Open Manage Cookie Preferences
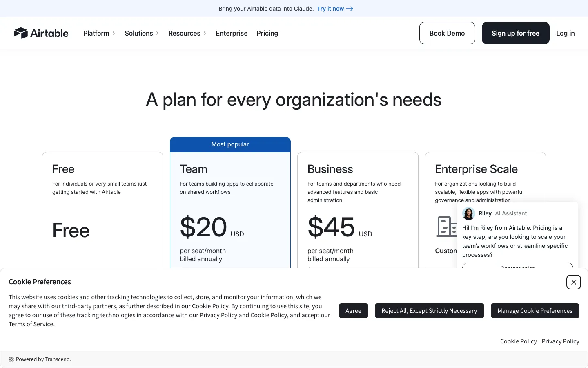The image size is (588, 368). 535,311
